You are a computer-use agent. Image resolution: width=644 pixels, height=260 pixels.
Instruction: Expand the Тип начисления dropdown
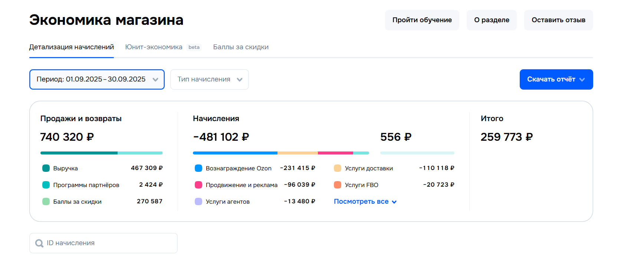click(209, 79)
